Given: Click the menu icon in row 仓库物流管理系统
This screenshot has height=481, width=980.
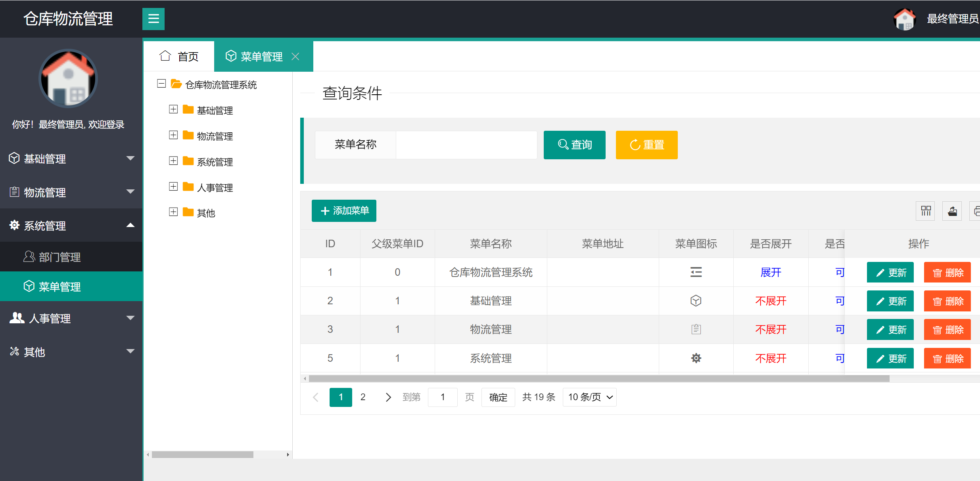Looking at the screenshot, I should [x=696, y=272].
